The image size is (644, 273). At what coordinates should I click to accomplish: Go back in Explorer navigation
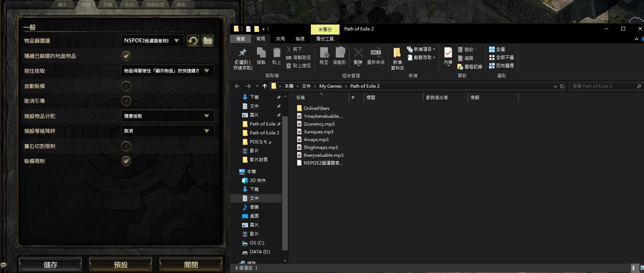click(237, 86)
